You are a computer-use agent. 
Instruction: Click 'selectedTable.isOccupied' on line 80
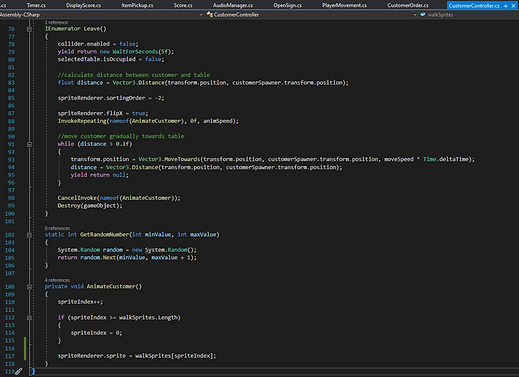tap(97, 59)
